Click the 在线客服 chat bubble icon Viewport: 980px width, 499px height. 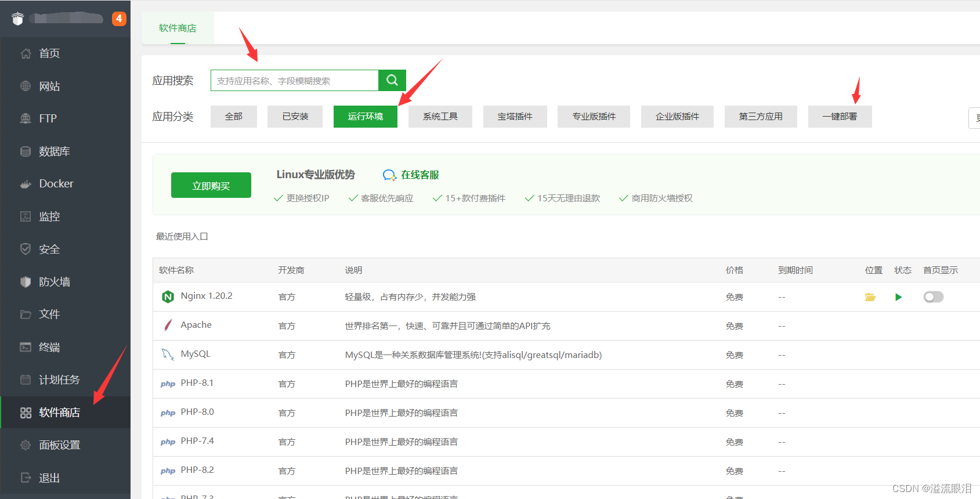[x=389, y=175]
